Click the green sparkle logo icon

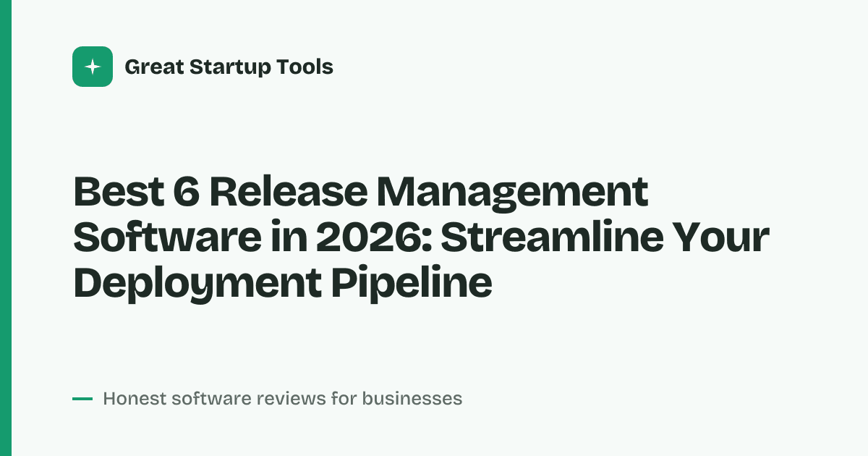pyautogui.click(x=93, y=67)
